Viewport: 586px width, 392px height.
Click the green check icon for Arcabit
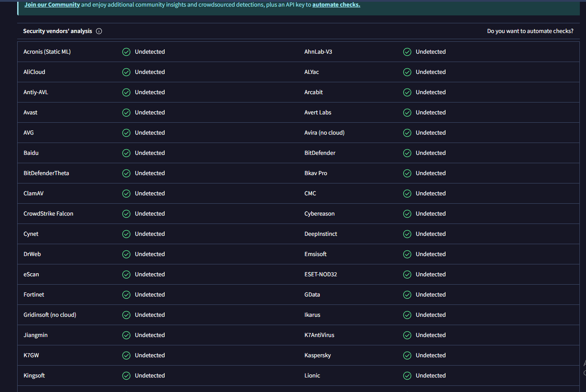point(407,92)
